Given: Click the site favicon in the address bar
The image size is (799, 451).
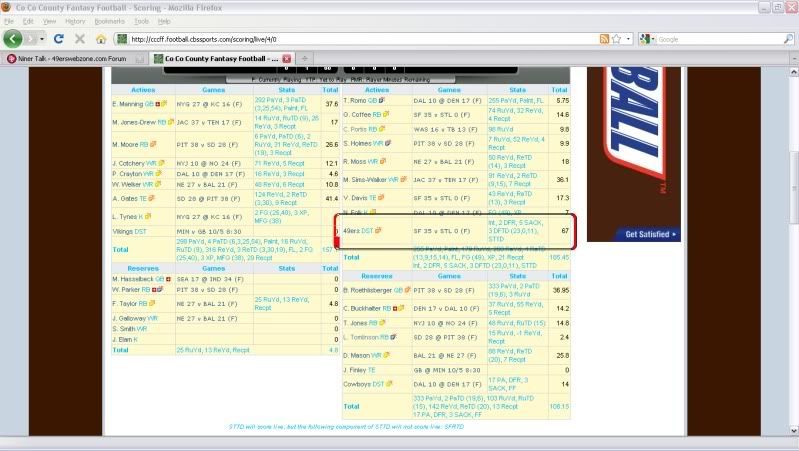Looking at the screenshot, I should point(122,39).
